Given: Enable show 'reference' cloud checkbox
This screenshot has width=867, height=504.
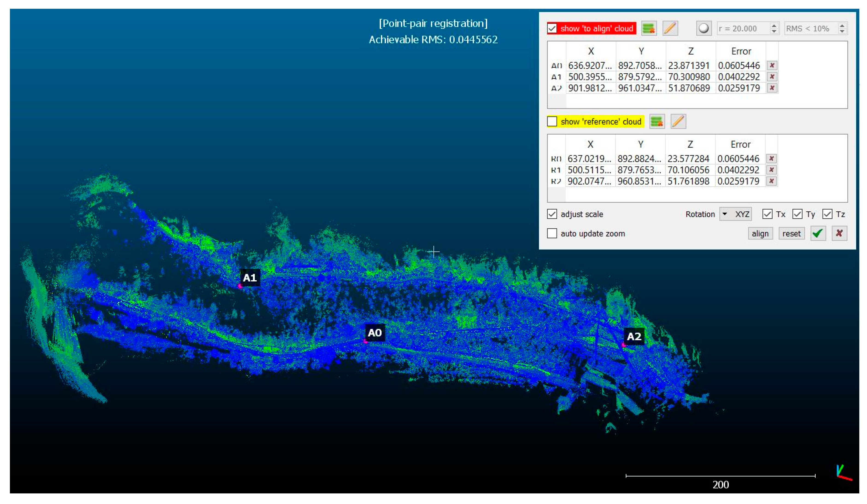Looking at the screenshot, I should tap(552, 121).
